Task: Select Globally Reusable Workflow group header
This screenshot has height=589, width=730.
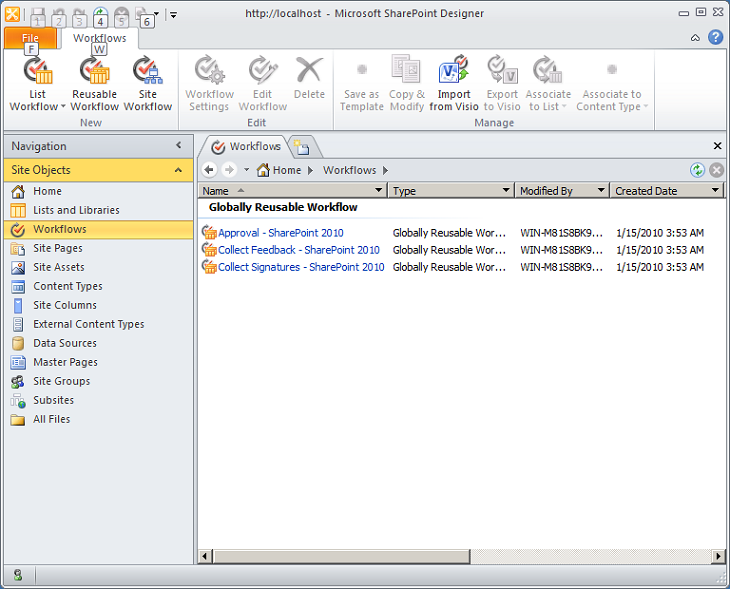Action: (x=283, y=207)
